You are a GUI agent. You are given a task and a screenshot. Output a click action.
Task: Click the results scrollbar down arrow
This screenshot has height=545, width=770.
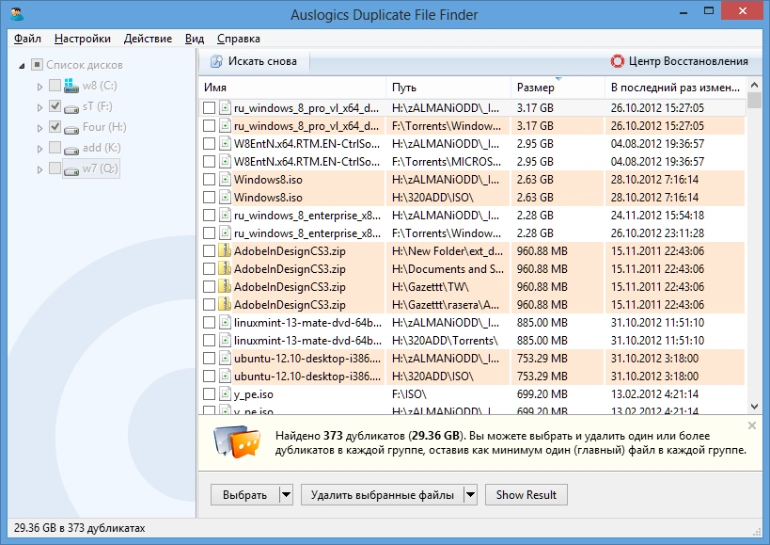(754, 407)
